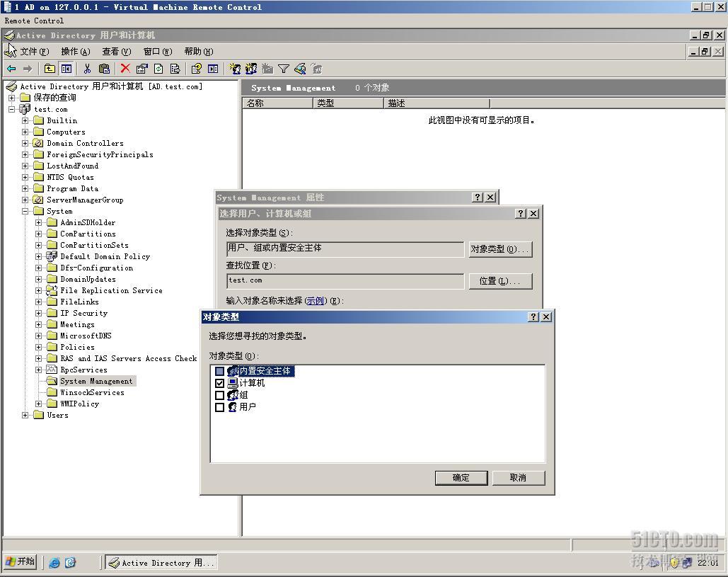Click the Create new user toolbar icon
This screenshot has height=577, width=728.
click(235, 69)
